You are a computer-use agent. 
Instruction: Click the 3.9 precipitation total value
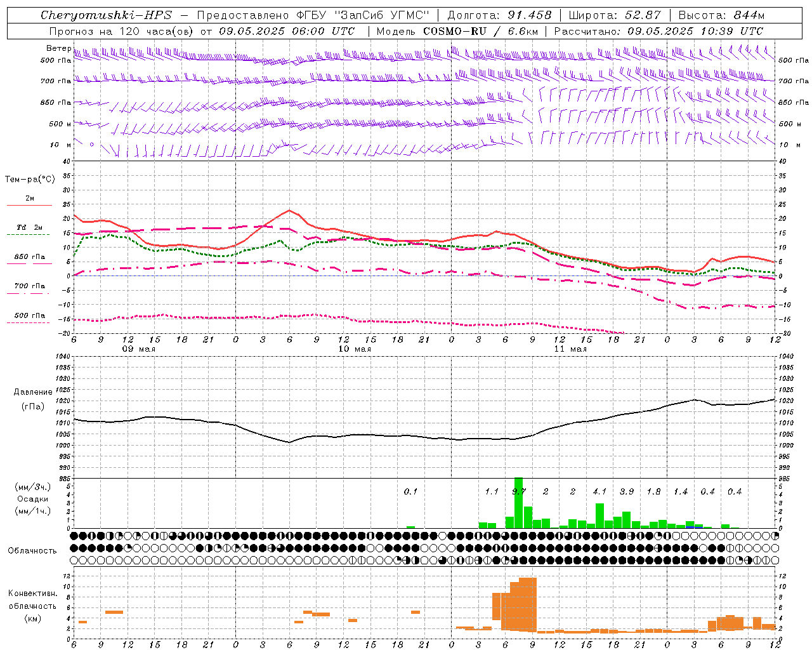627,492
